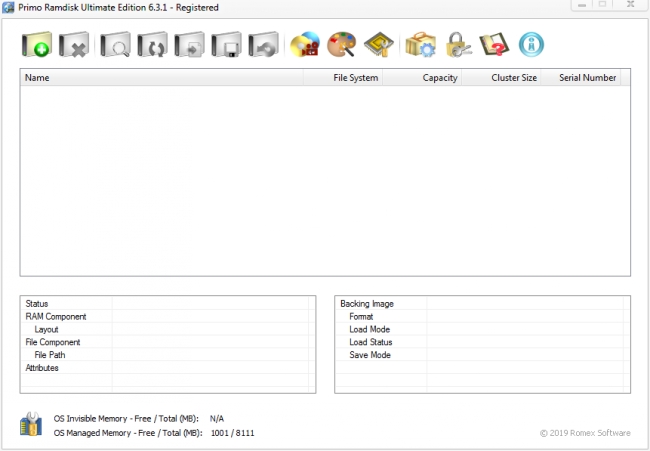The image size is (650, 451).
Task: Open the image file tools discs icon
Action: 305,44
